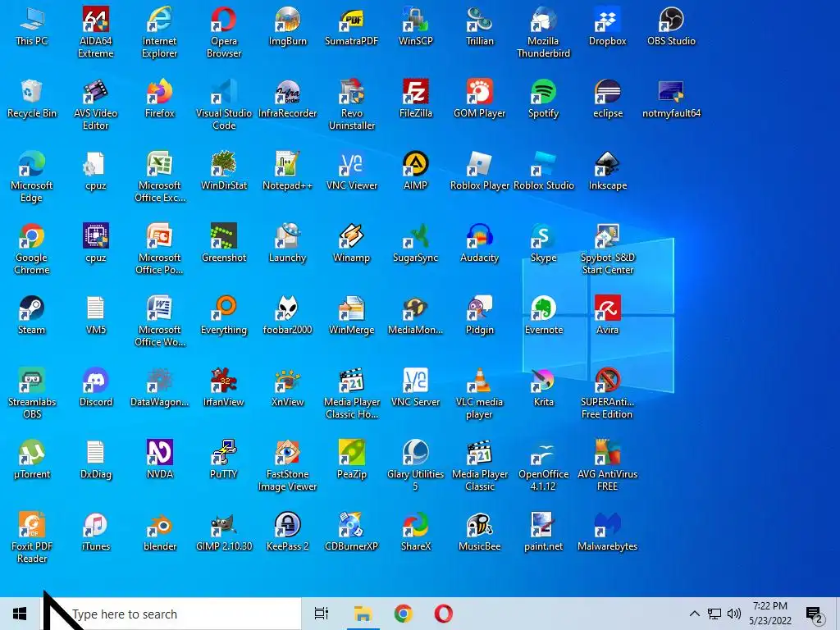Select the WinMerge desktop icon

pos(351,316)
